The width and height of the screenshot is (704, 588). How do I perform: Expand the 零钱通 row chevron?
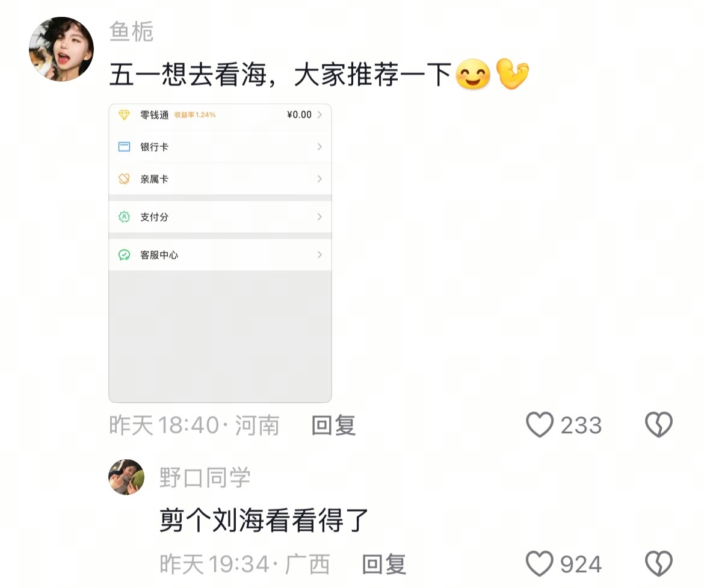coord(320,115)
